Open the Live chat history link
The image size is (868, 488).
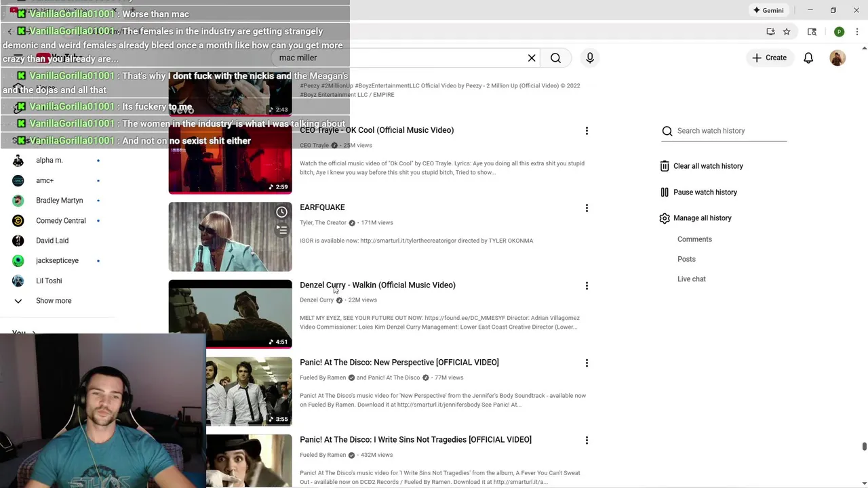pos(692,279)
